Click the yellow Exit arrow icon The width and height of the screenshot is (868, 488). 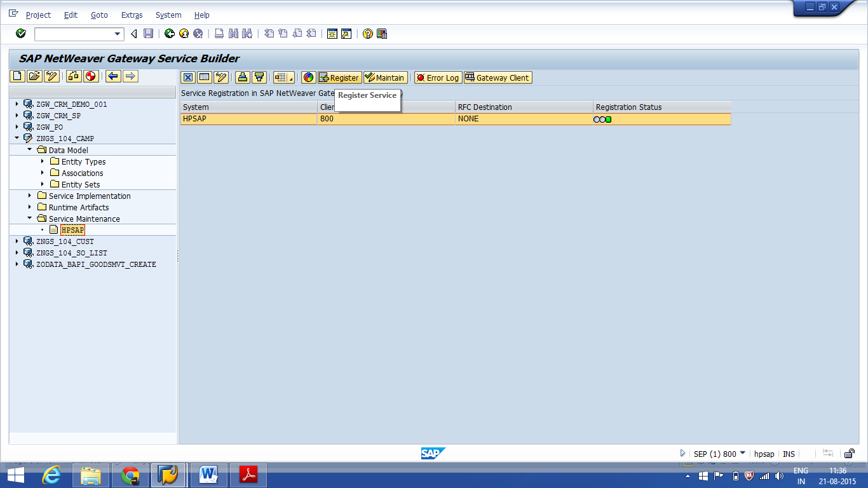pos(184,34)
